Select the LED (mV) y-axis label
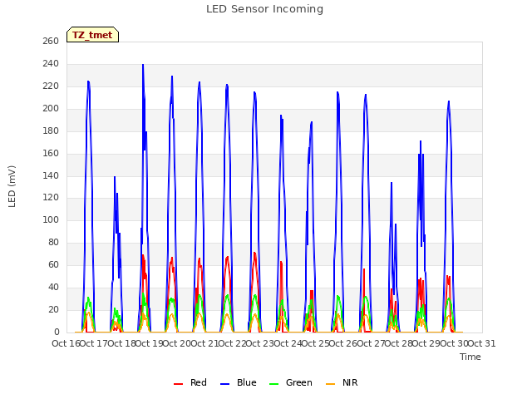 click(12, 186)
